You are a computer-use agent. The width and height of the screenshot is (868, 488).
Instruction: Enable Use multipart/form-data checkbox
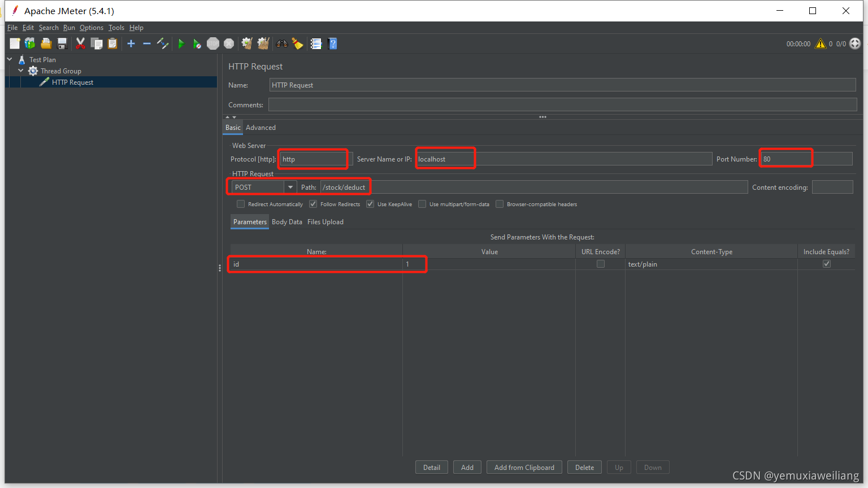click(x=422, y=204)
